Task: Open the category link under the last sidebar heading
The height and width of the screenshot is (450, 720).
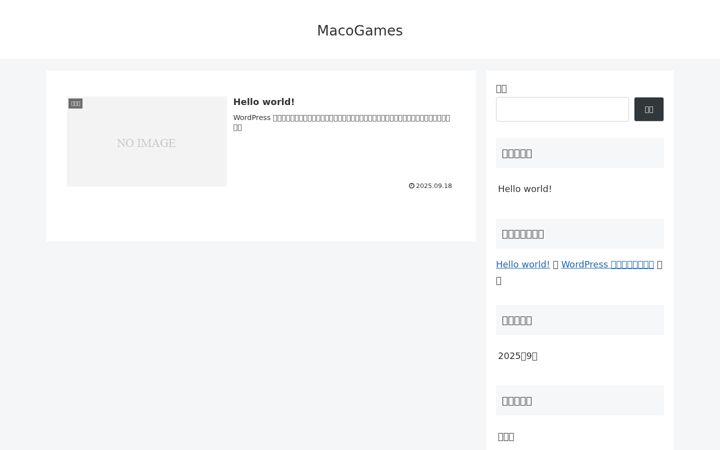Action: click(x=506, y=437)
